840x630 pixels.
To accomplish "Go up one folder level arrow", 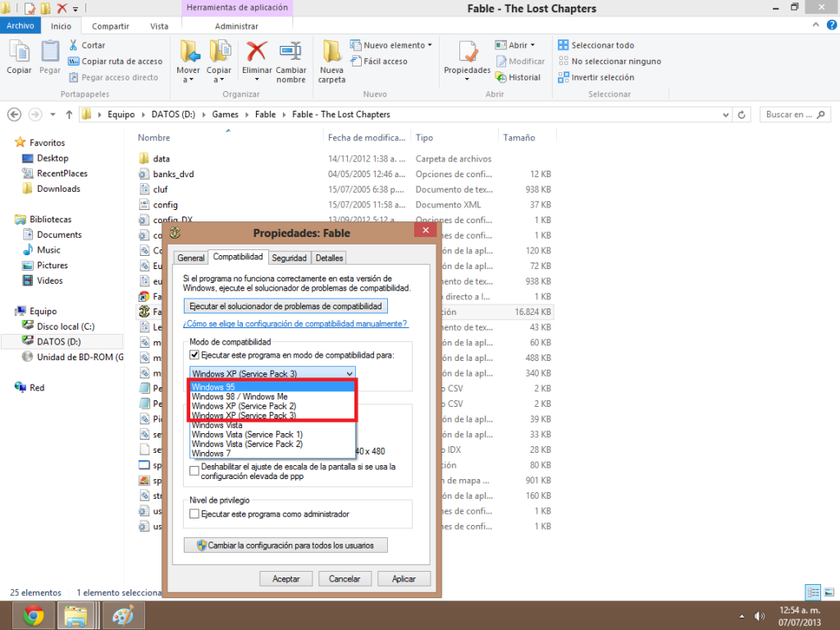I will pos(69,114).
